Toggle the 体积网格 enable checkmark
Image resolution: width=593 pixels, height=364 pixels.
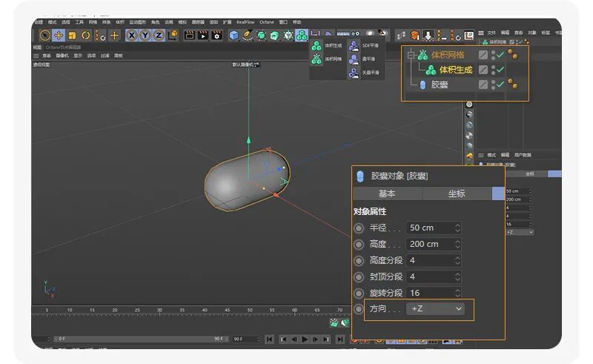(x=500, y=55)
